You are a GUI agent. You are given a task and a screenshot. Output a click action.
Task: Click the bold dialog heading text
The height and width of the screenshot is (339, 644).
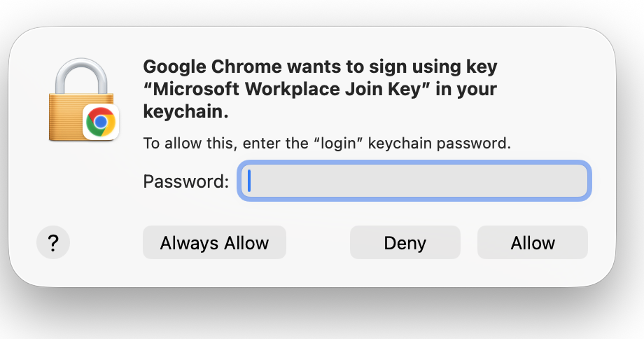pos(321,89)
